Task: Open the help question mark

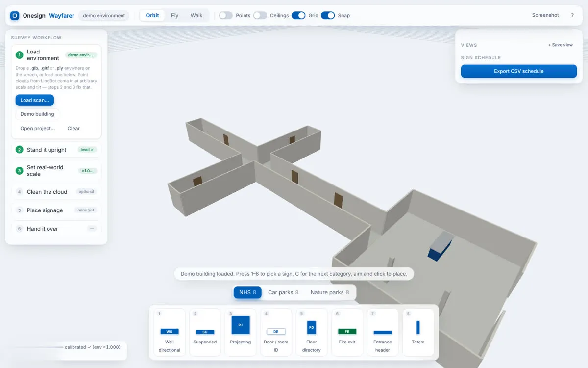Action: [572, 15]
